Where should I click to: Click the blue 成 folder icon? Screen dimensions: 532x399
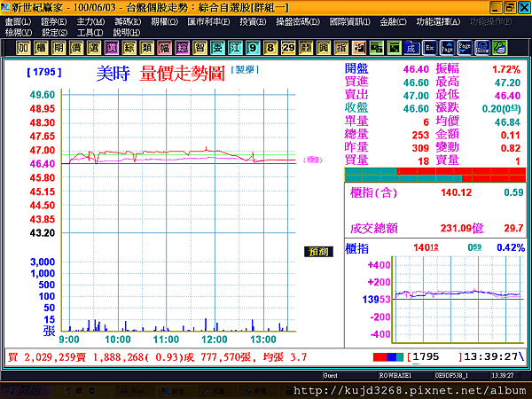pos(411,48)
